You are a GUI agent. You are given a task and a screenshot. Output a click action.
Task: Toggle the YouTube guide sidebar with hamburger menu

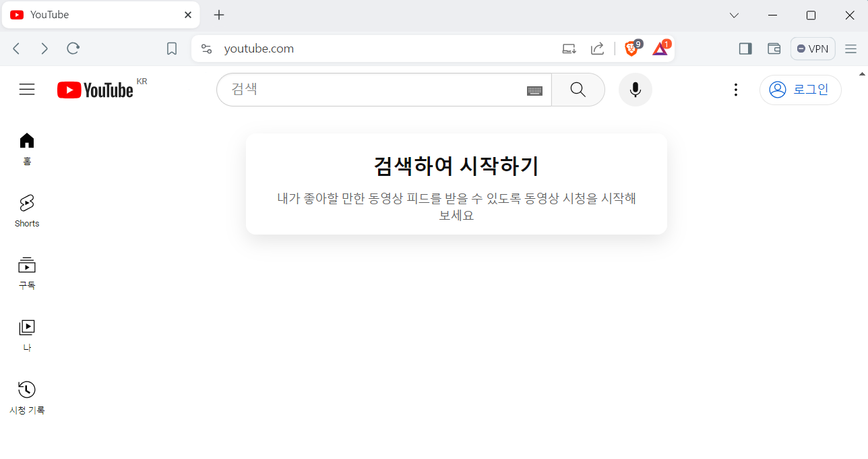pyautogui.click(x=26, y=89)
